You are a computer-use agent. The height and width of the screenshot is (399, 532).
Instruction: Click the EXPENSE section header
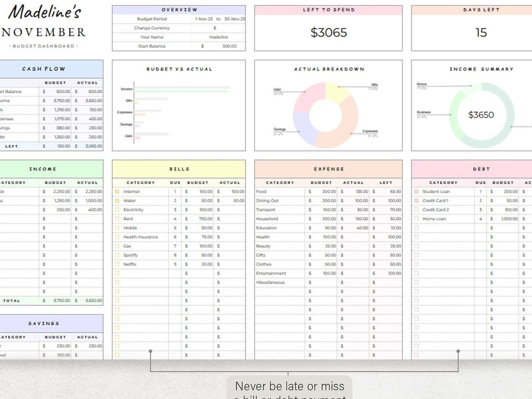coord(328,169)
